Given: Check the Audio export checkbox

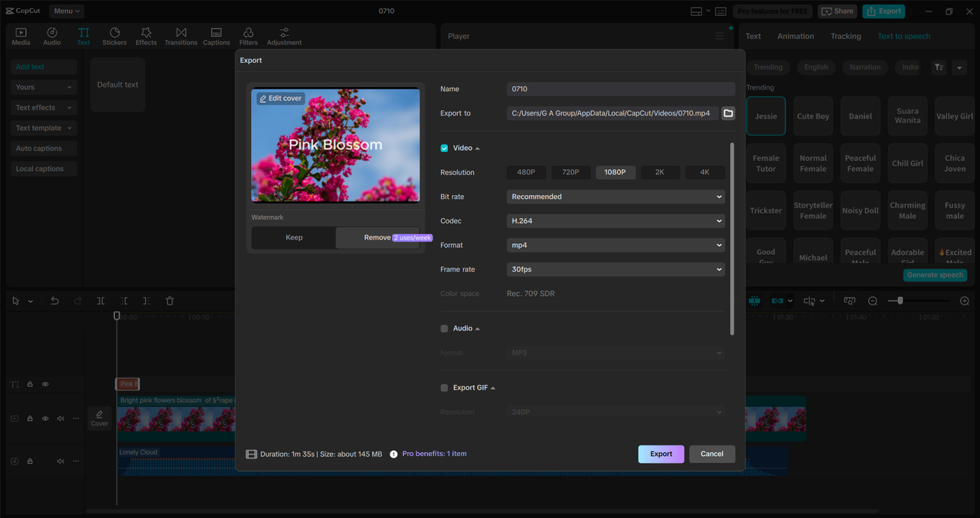Looking at the screenshot, I should [444, 329].
